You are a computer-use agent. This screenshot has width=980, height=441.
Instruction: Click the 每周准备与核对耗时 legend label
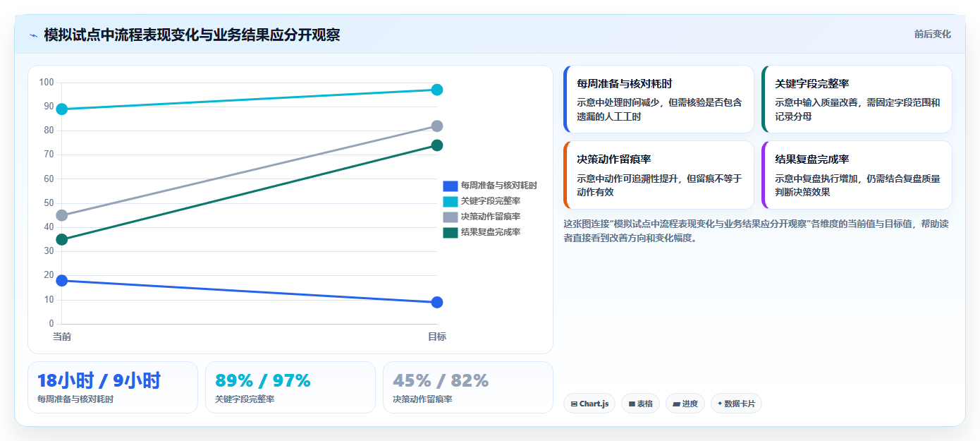point(499,186)
